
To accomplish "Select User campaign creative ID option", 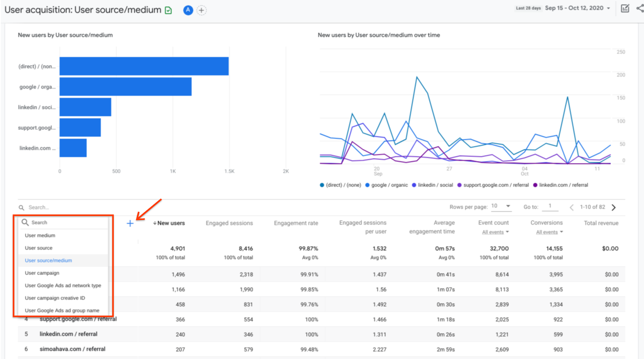I will [55, 298].
